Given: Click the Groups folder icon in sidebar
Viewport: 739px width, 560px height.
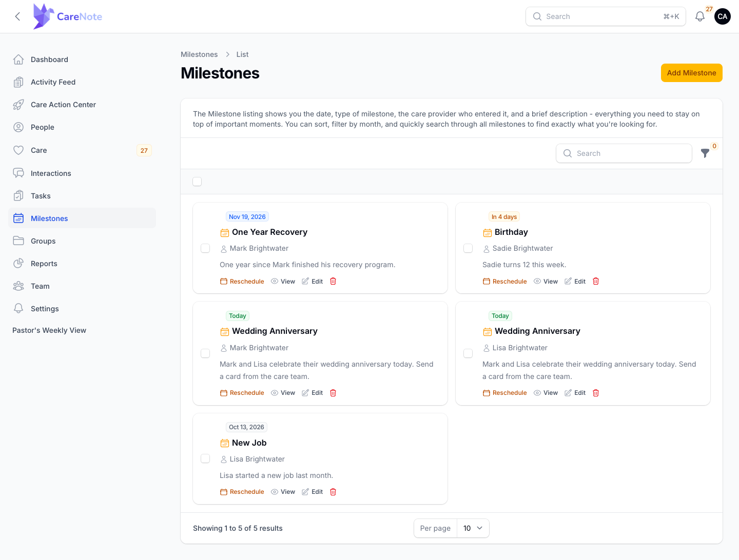Looking at the screenshot, I should coord(18,241).
